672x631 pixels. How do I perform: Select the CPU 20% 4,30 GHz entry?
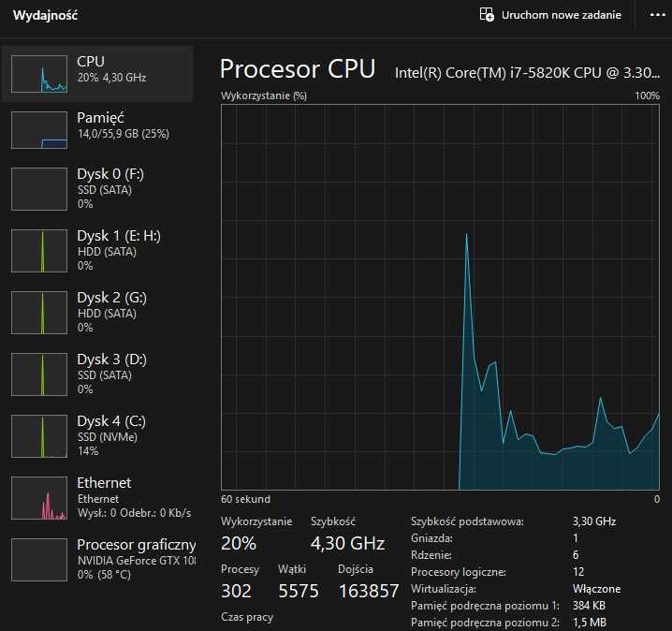(111, 69)
